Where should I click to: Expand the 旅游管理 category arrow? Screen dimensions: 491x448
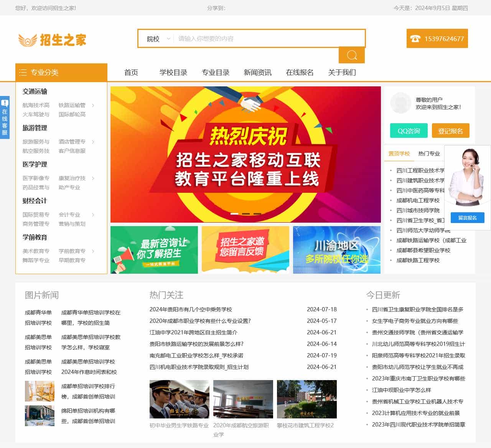93,142
